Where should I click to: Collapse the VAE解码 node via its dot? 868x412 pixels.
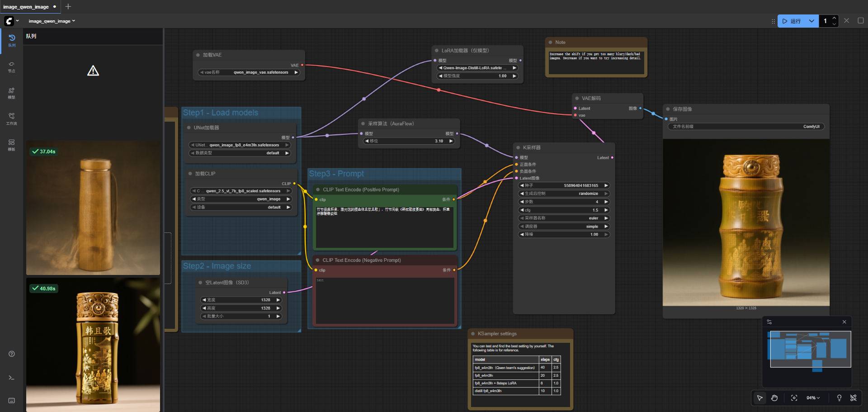(577, 98)
